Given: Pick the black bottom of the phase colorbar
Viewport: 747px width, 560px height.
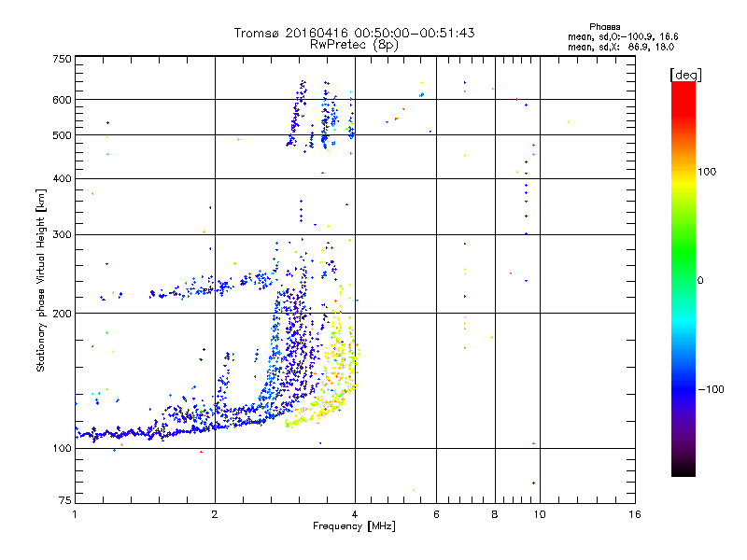Looking at the screenshot, I should click(684, 469).
